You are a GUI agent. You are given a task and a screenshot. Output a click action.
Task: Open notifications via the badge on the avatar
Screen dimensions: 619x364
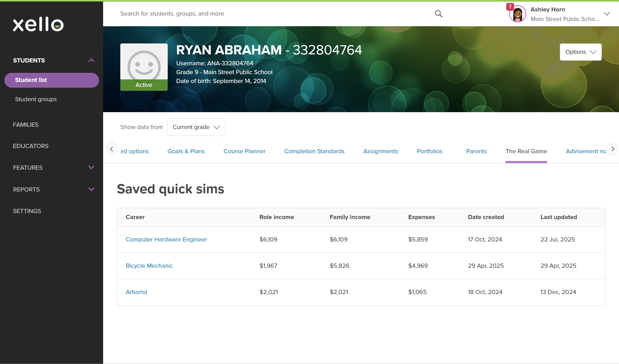[510, 7]
